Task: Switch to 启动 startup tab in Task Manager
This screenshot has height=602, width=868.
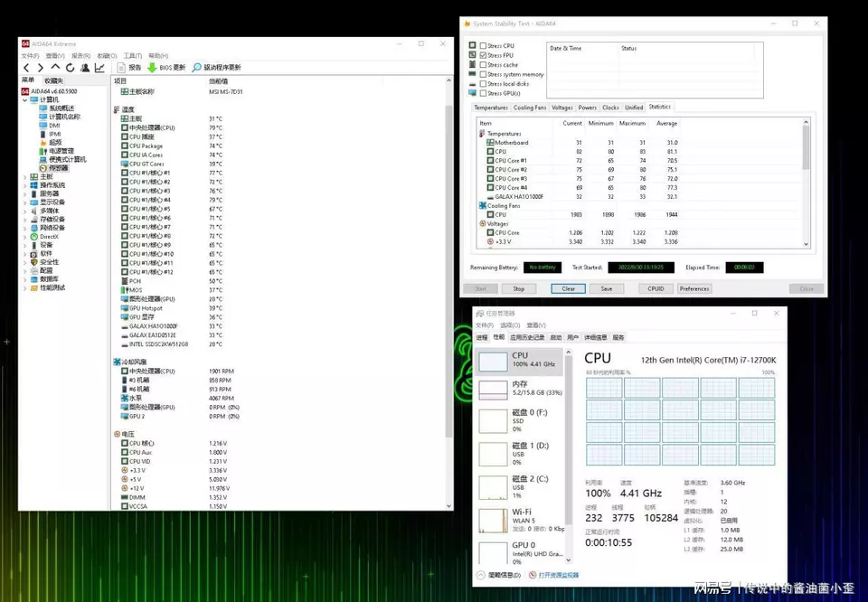Action: pos(556,337)
